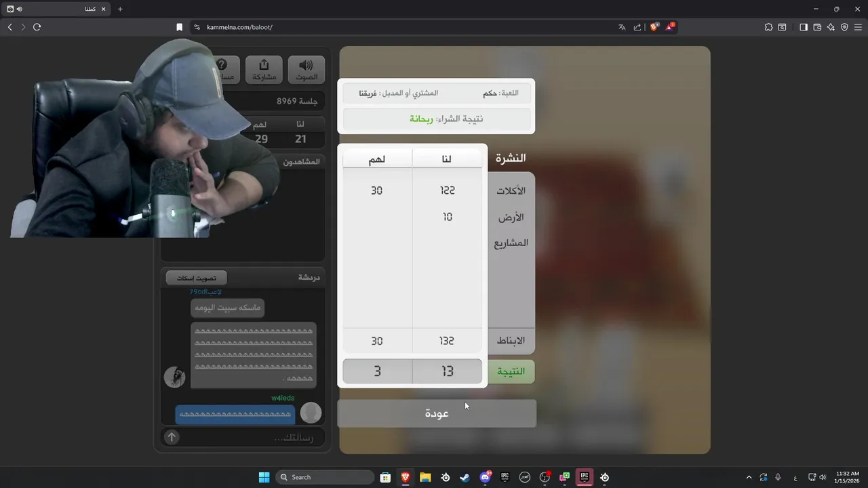Open the clock and date flyout

click(848, 477)
